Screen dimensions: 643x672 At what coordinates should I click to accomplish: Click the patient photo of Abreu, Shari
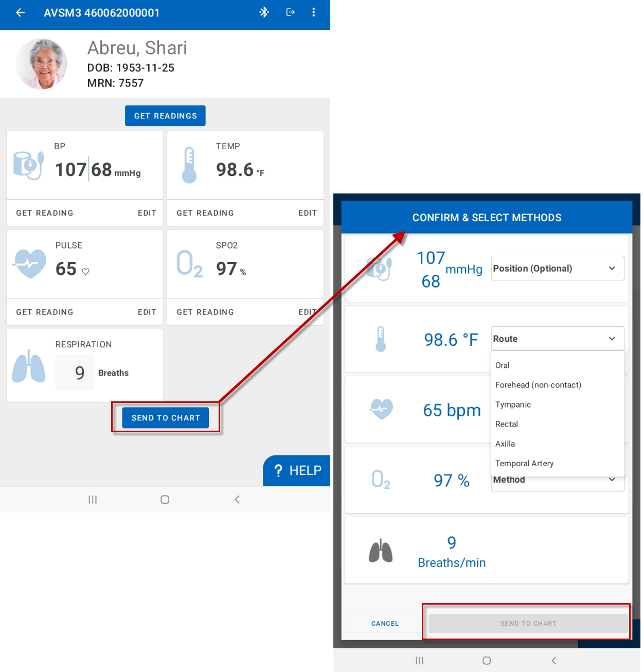tap(41, 63)
